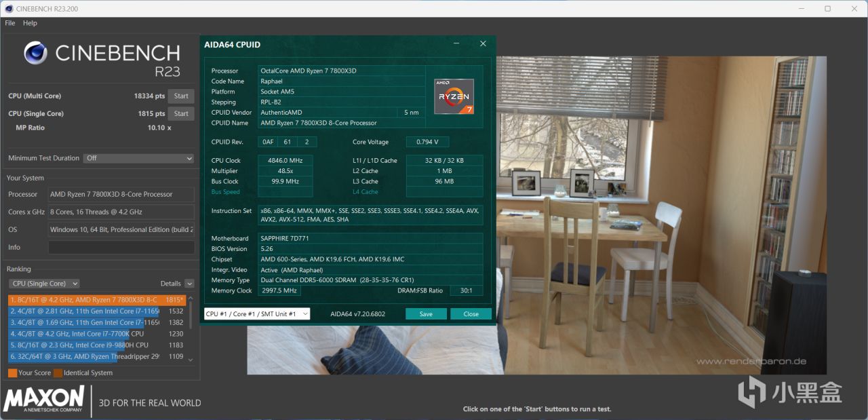Viewport: 868px width, 420px height.
Task: Select the ranking row scoring 1382
Action: click(97, 322)
